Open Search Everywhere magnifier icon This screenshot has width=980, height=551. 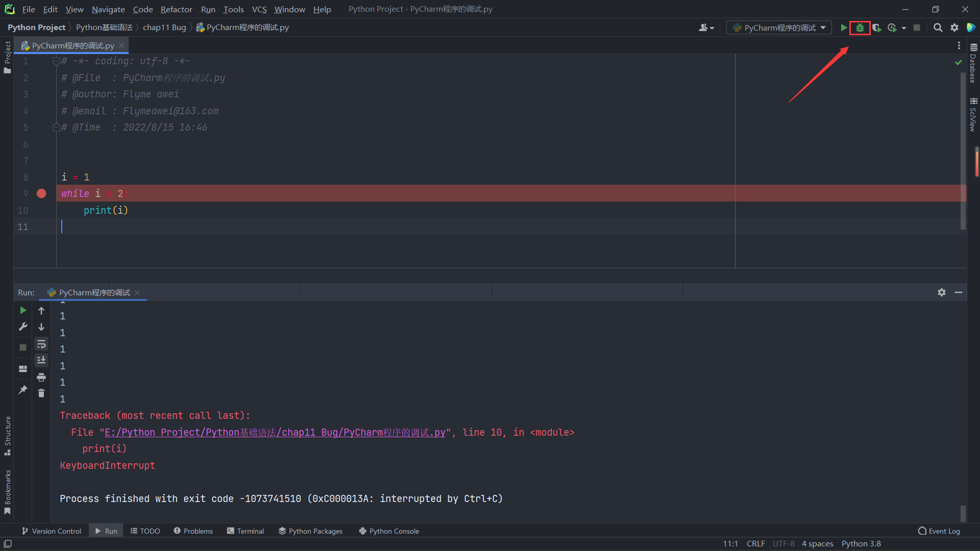point(938,28)
